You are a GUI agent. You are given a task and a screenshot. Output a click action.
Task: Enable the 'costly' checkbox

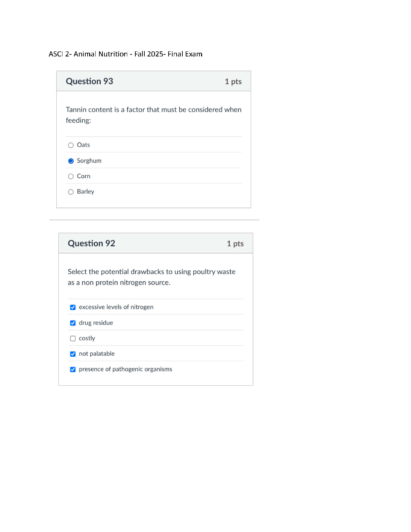click(73, 339)
